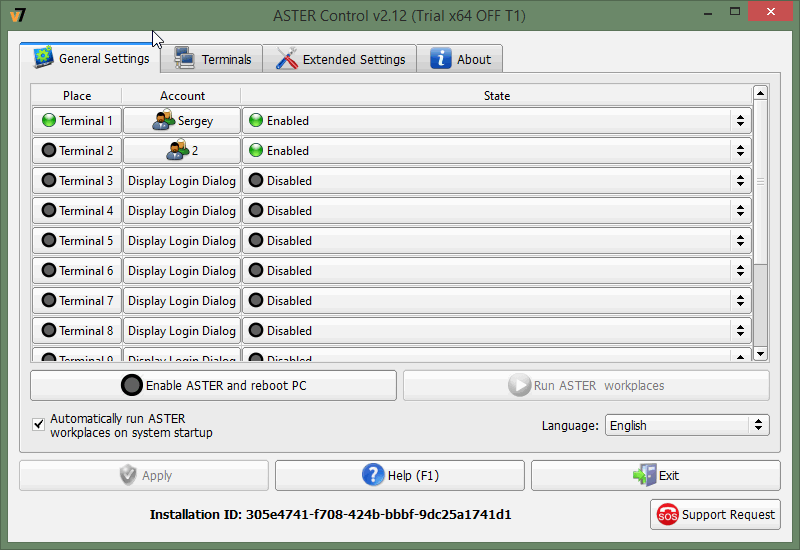Click green Enabled status icon for Terminal 2
This screenshot has height=550, width=800.
click(x=256, y=151)
